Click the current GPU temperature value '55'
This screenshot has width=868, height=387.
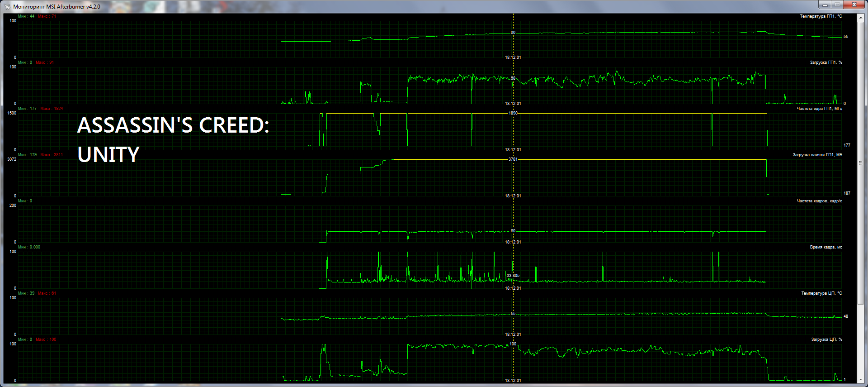pyautogui.click(x=846, y=37)
